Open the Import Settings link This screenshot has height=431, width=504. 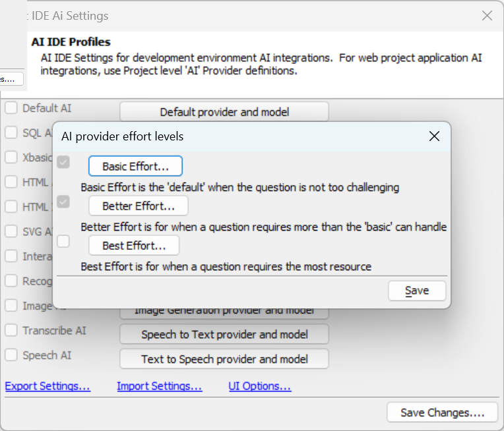click(x=160, y=386)
